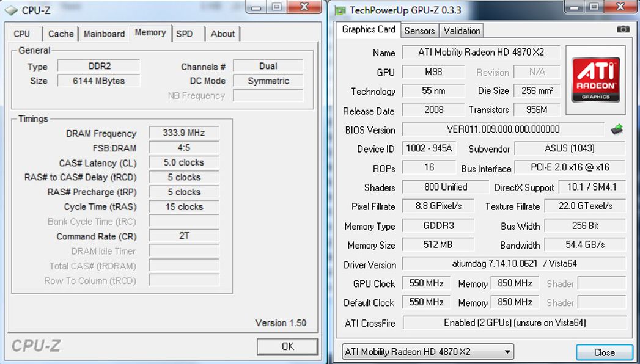Click the DRAM Frequency value 333.9 MHz
The width and height of the screenshot is (640, 364).
coord(184,133)
